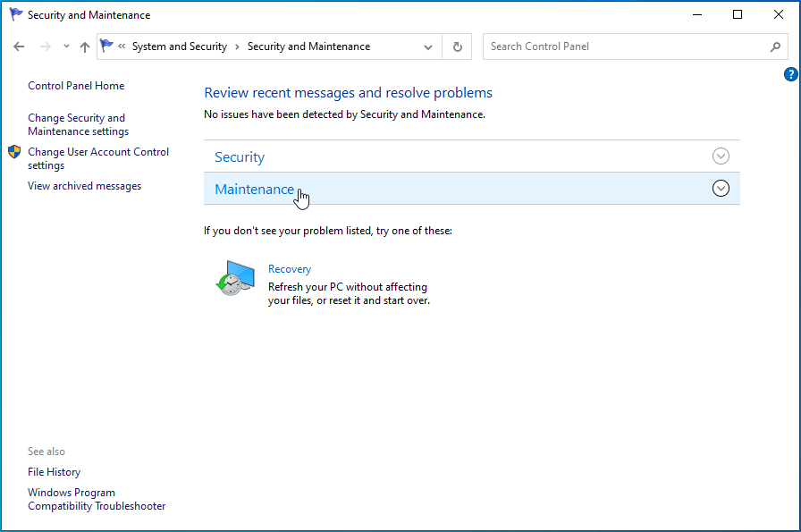Refresh the Security and Maintenance page
Viewport: 801px width, 532px height.
pos(458,46)
